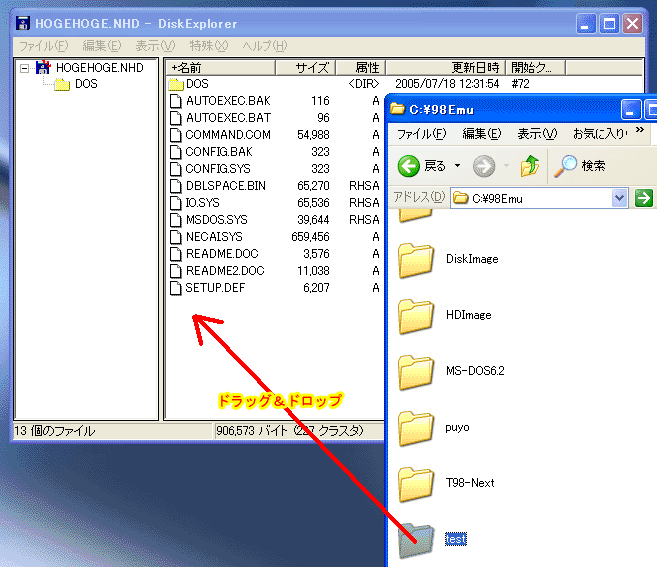
Task: Sort file list by 更新日時 column header
Action: point(446,67)
